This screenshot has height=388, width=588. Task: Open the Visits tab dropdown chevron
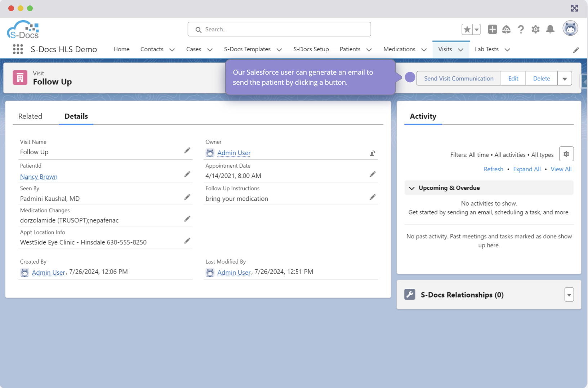click(x=461, y=50)
